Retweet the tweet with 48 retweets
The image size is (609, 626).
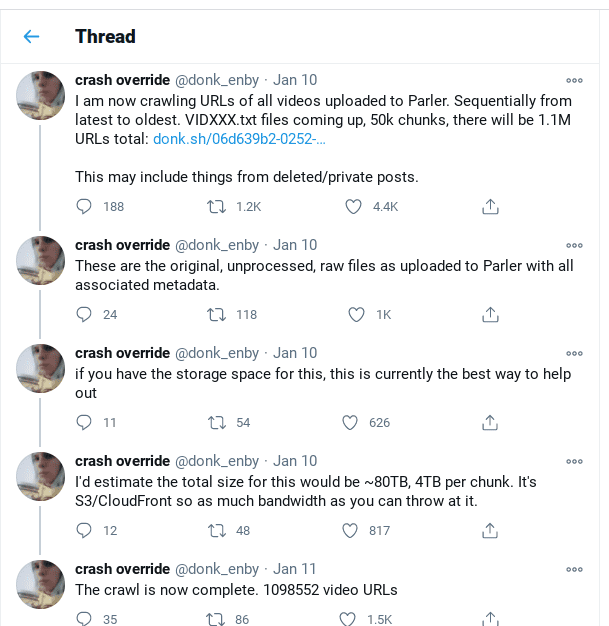pyautogui.click(x=215, y=530)
